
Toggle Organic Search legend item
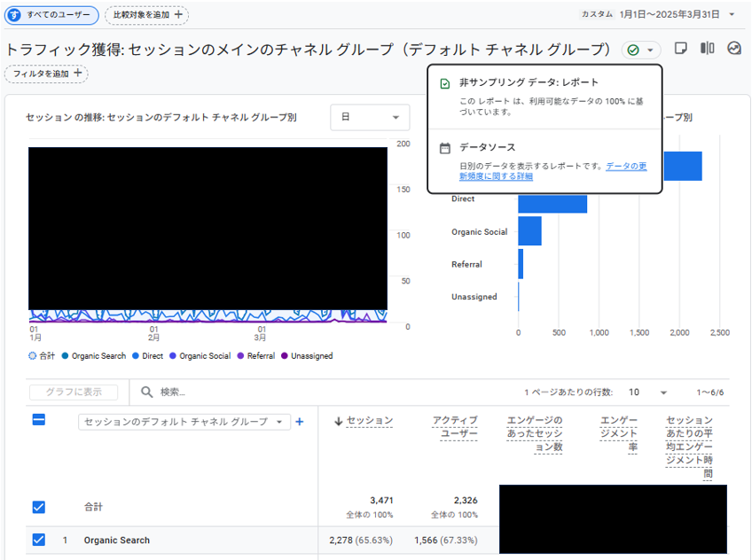coord(94,356)
